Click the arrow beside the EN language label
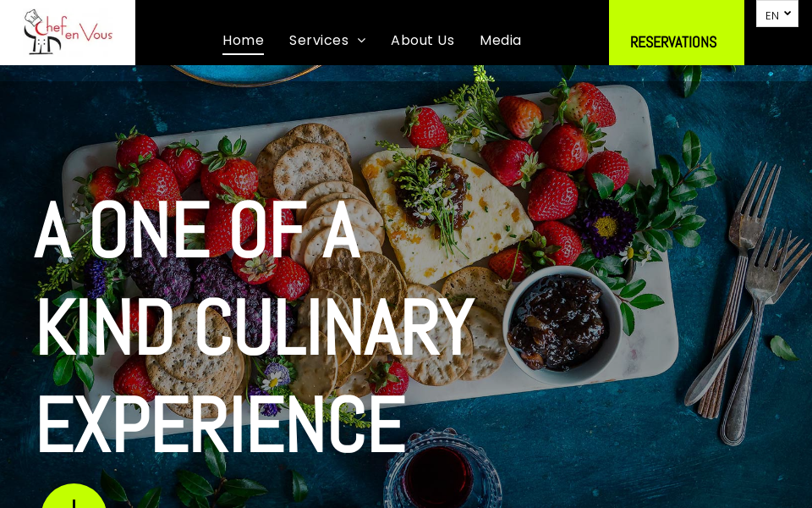812x508 pixels. coord(787,13)
